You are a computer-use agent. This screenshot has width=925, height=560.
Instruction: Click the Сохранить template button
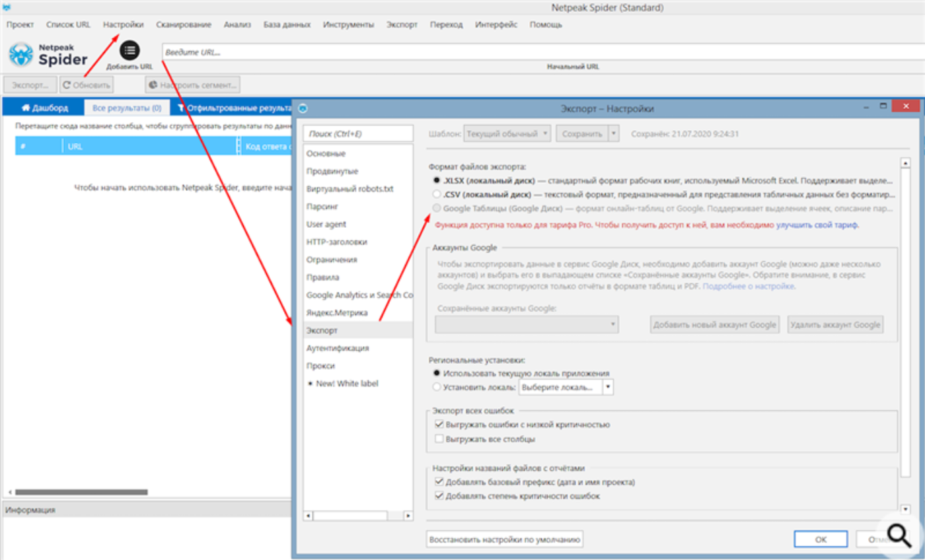tap(581, 133)
